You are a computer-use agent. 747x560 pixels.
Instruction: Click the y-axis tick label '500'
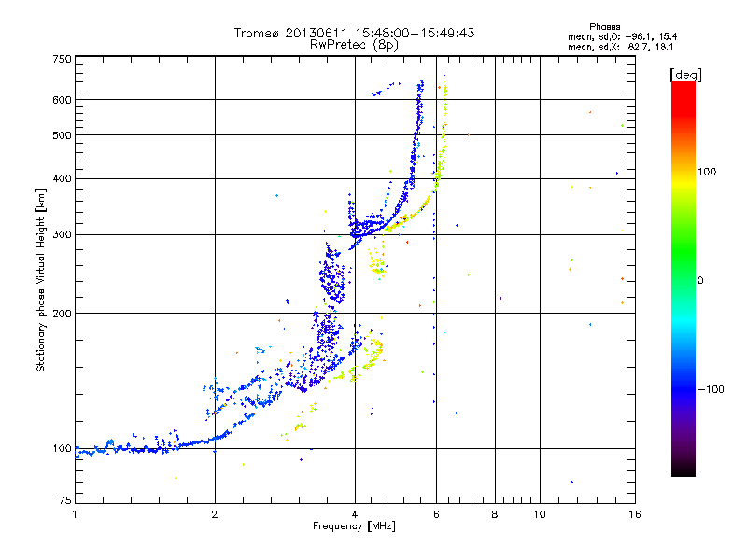click(x=62, y=135)
